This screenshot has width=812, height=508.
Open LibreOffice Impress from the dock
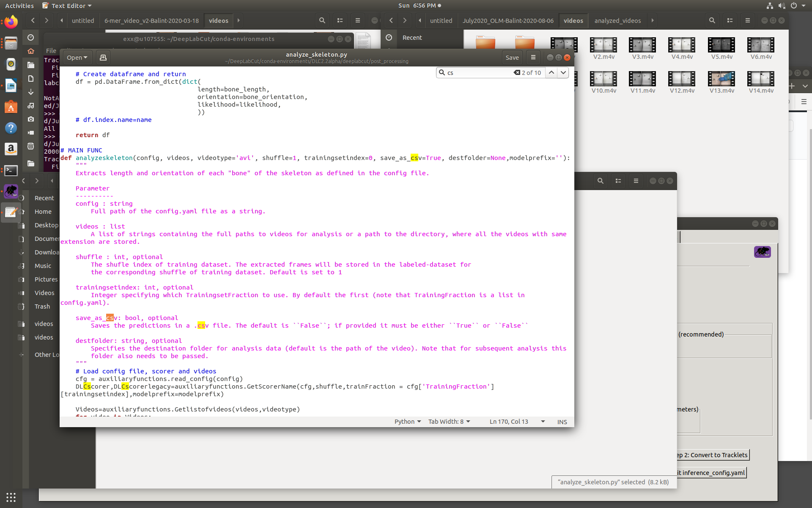[x=11, y=86]
